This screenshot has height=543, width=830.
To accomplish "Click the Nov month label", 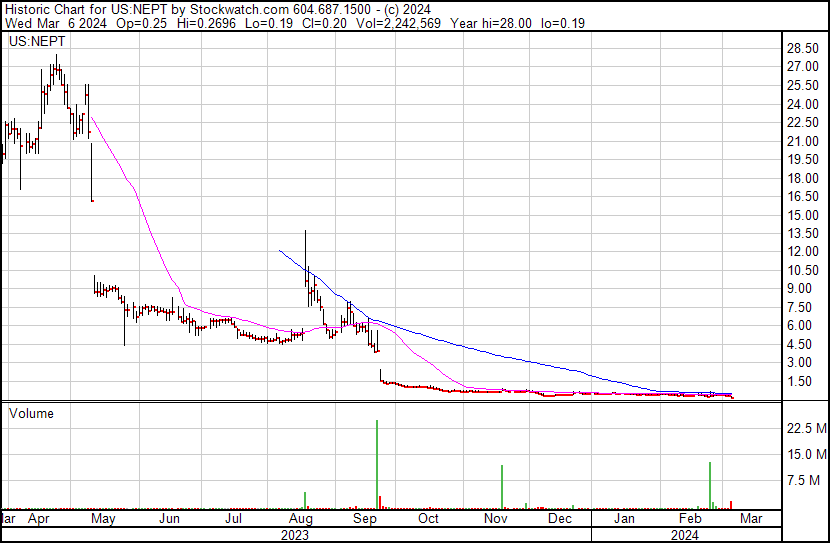I will pos(495,519).
